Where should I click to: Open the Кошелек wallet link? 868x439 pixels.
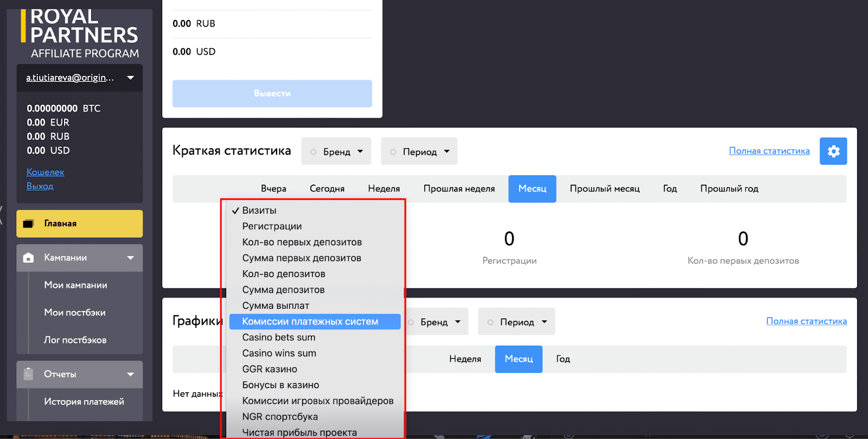click(45, 172)
